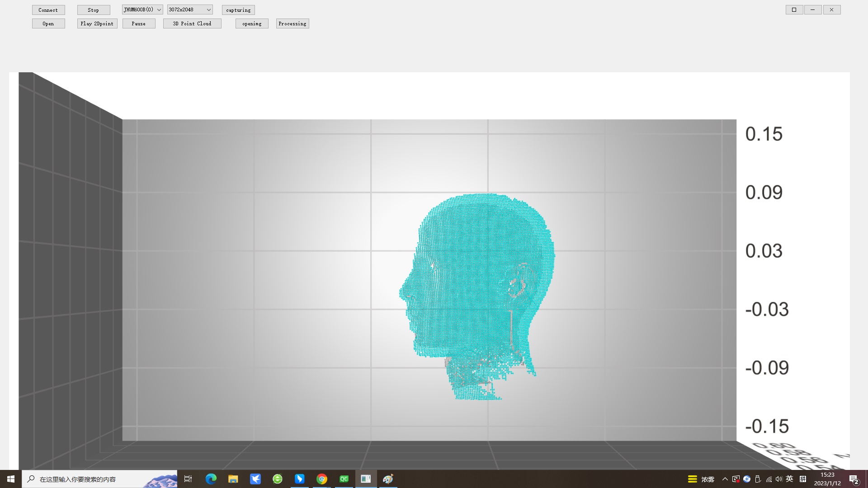Toggle the opening status indicator
This screenshot has width=868, height=488.
[x=251, y=23]
